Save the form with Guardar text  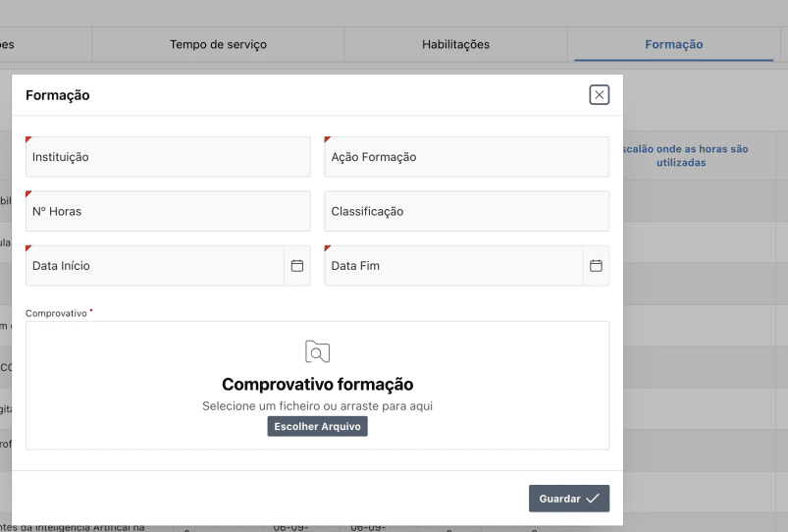[559, 499]
